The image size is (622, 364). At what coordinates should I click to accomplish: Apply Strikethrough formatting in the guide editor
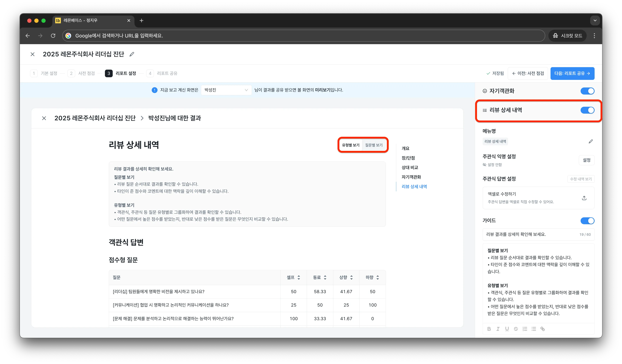516,329
